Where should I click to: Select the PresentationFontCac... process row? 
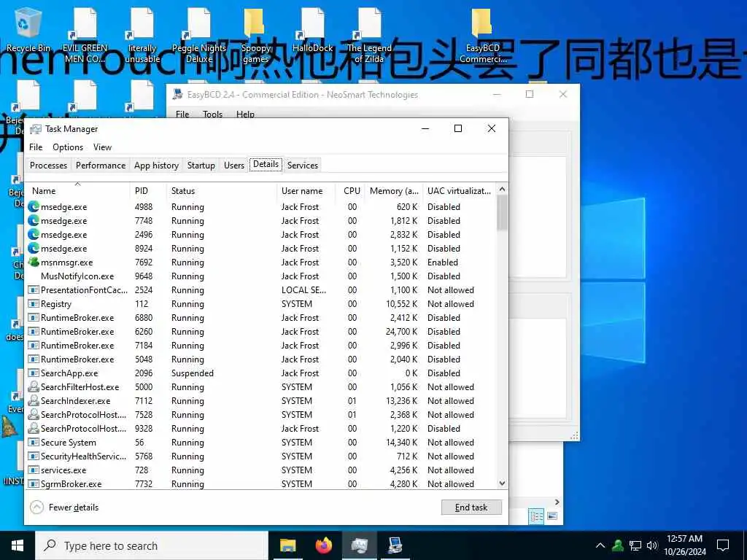tap(261, 289)
